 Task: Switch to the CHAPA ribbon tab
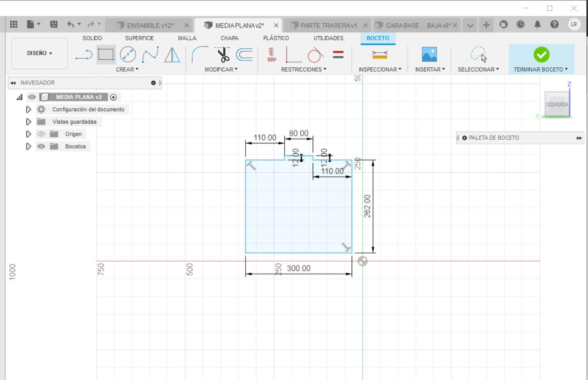[229, 38]
